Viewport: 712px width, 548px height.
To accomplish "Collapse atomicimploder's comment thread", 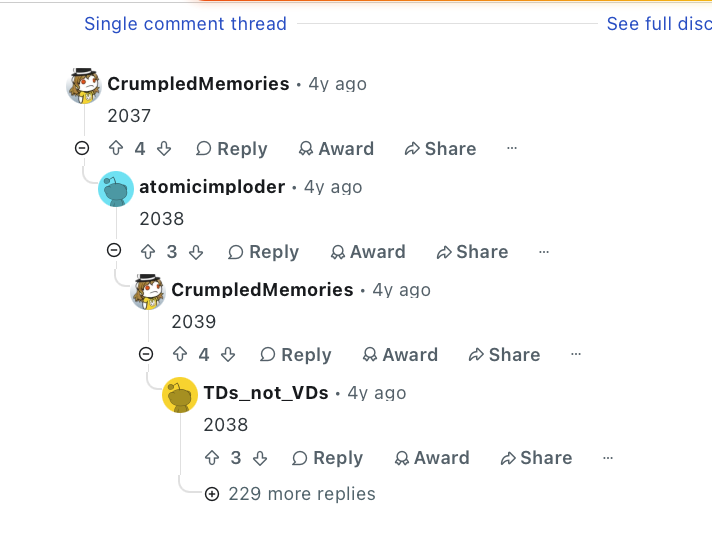I will point(114,250).
